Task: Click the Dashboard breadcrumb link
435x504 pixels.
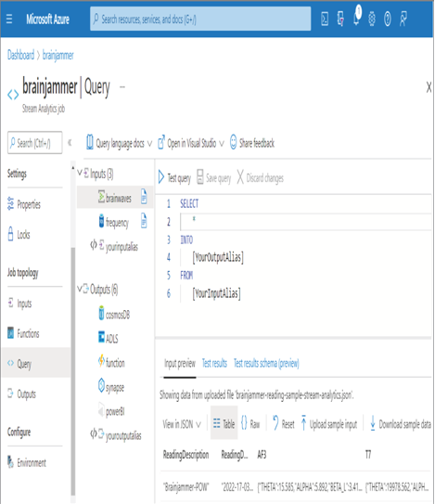Action: (20, 55)
